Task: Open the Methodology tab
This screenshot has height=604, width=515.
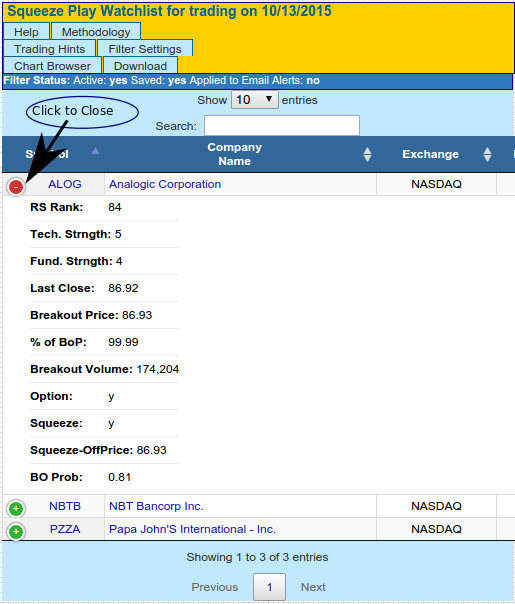Action: click(96, 32)
